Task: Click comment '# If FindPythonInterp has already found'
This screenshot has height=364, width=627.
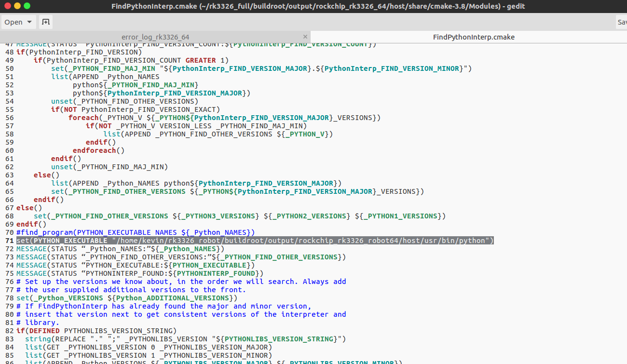Action: (164, 306)
